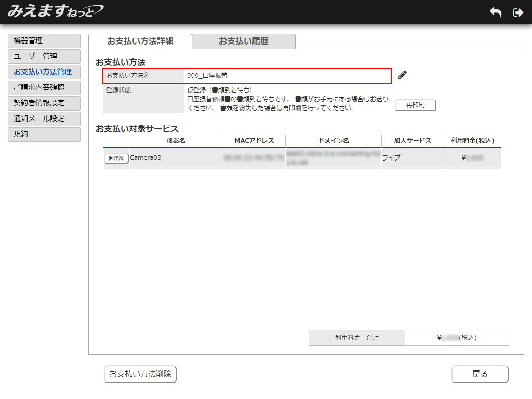
Task: Click the 999_口座振替 payment name field
Action: click(287, 75)
